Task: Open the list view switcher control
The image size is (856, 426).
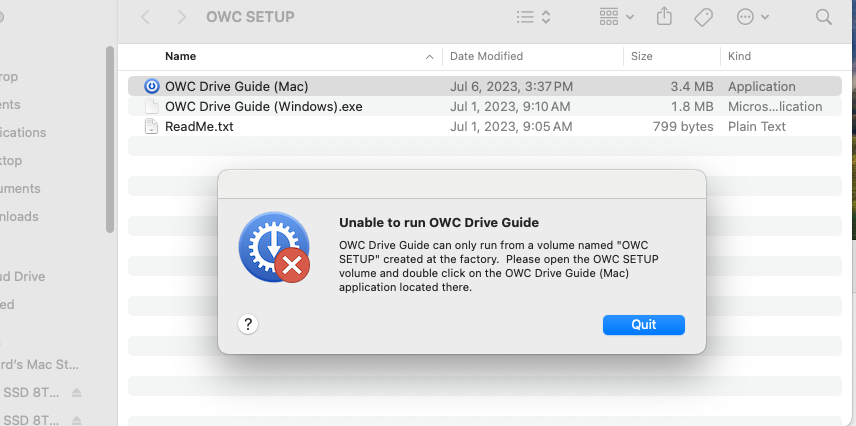Action: [533, 17]
